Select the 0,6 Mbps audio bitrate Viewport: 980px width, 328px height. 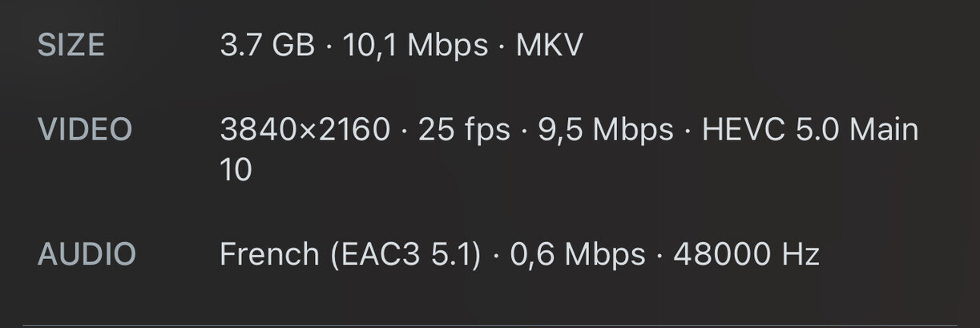[577, 255]
